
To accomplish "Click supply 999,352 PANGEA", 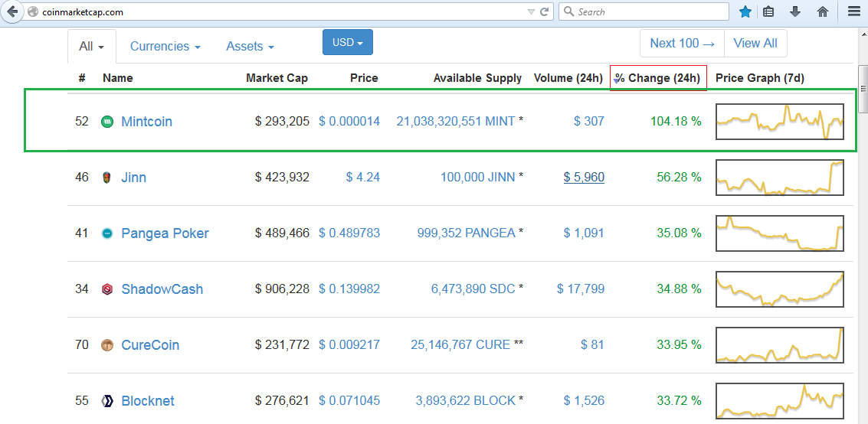I will [466, 233].
